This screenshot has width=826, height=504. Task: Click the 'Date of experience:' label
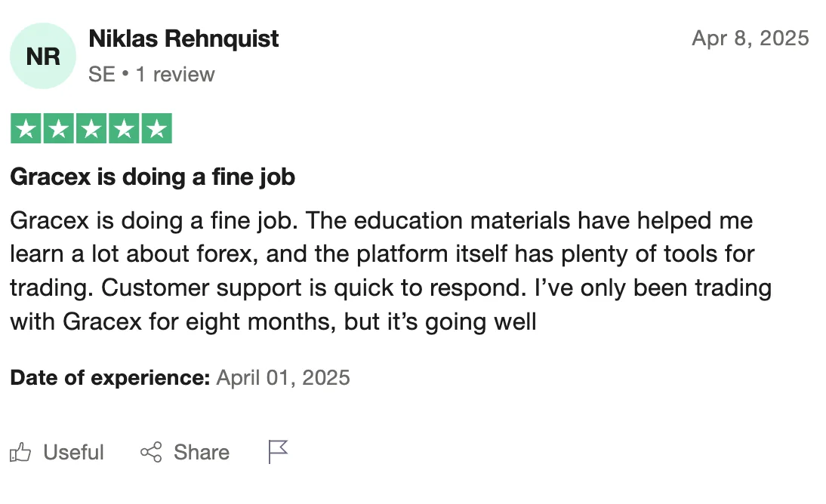coord(110,377)
